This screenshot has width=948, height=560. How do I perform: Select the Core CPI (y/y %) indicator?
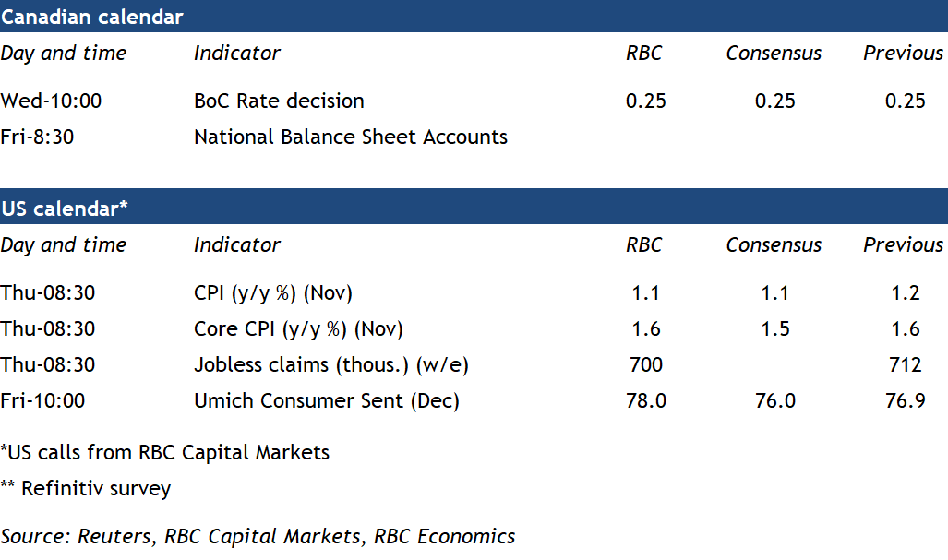(x=298, y=329)
